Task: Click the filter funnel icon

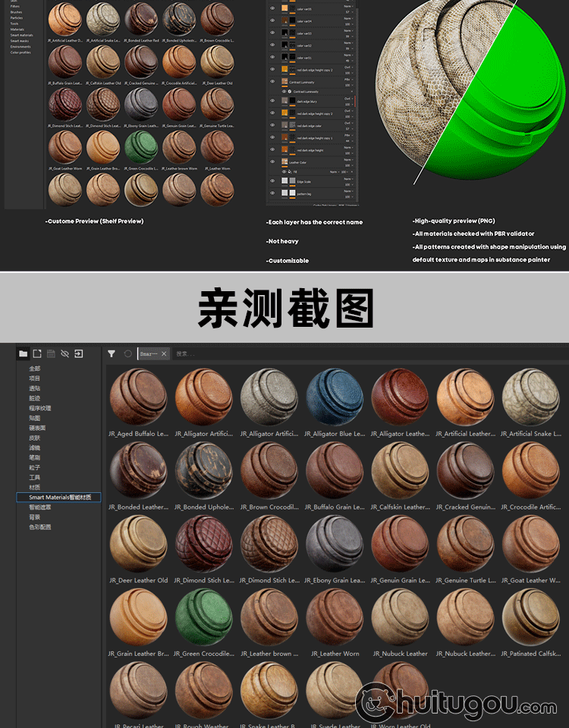Action: click(112, 353)
